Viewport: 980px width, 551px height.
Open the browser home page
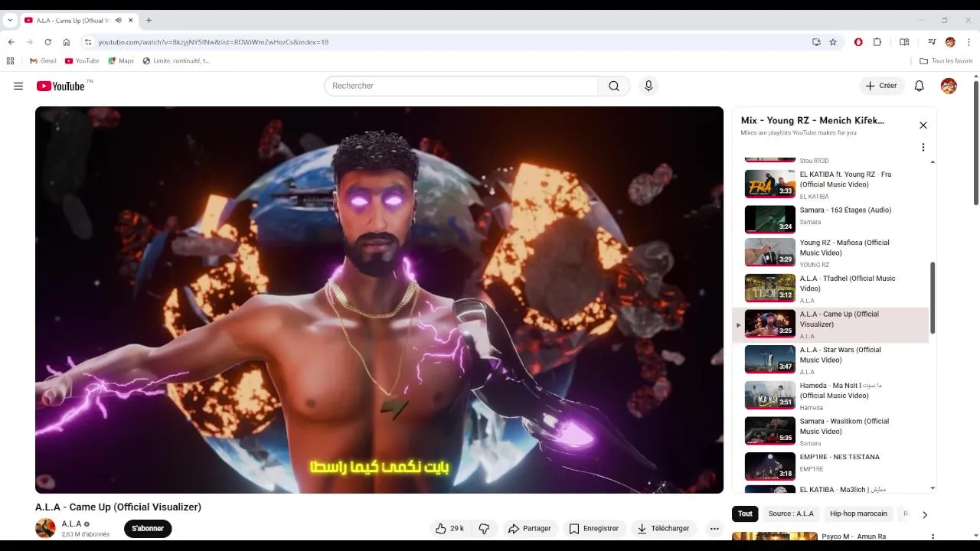pos(67,42)
